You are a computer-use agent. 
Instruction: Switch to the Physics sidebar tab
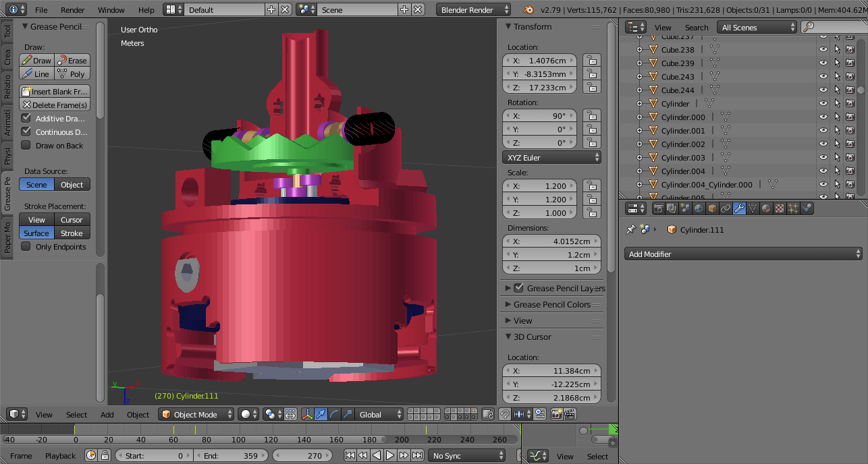point(7,154)
